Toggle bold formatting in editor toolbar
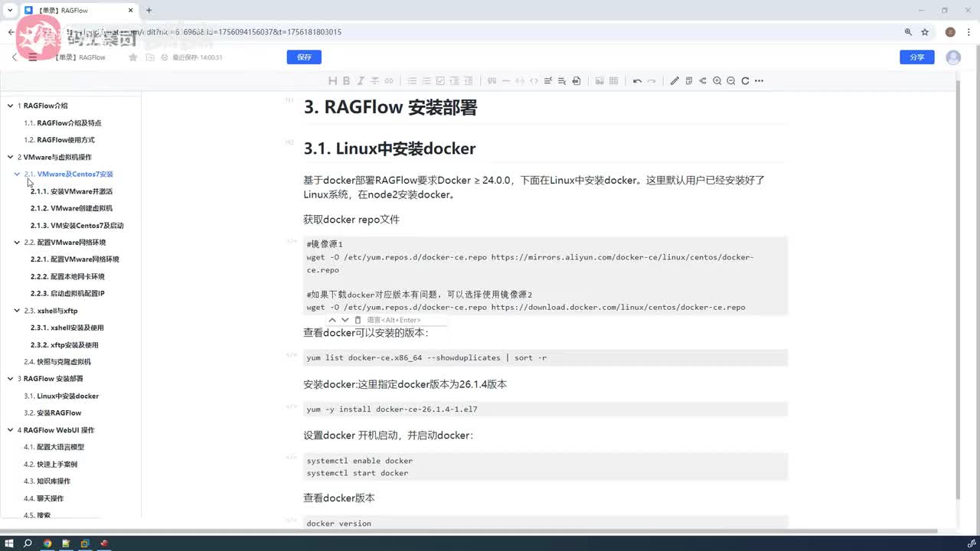 pyautogui.click(x=346, y=80)
